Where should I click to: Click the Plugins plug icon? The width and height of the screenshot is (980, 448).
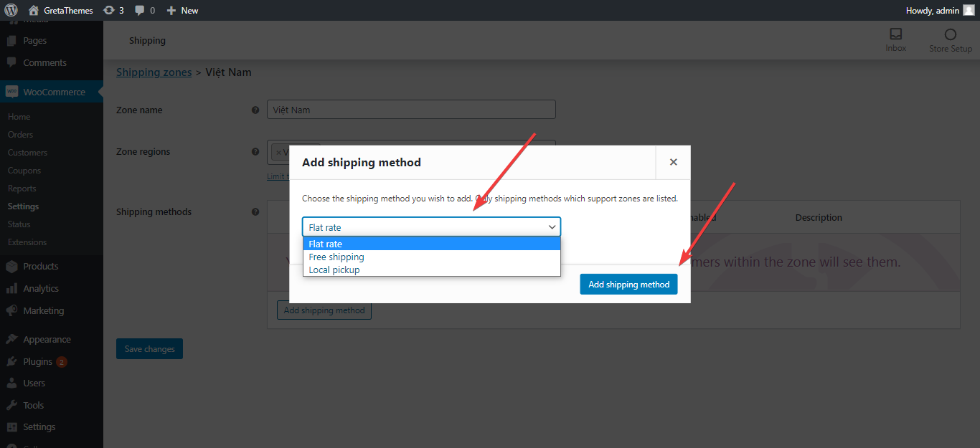(x=11, y=361)
